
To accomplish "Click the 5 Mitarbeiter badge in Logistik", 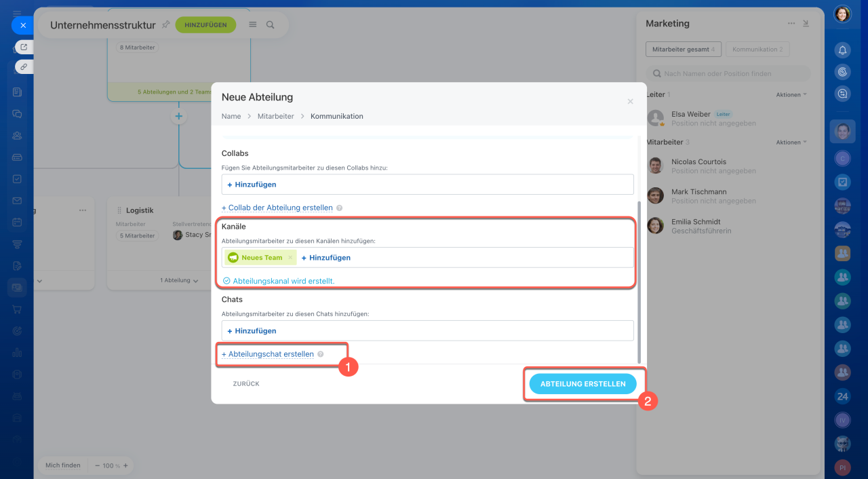I will (137, 235).
